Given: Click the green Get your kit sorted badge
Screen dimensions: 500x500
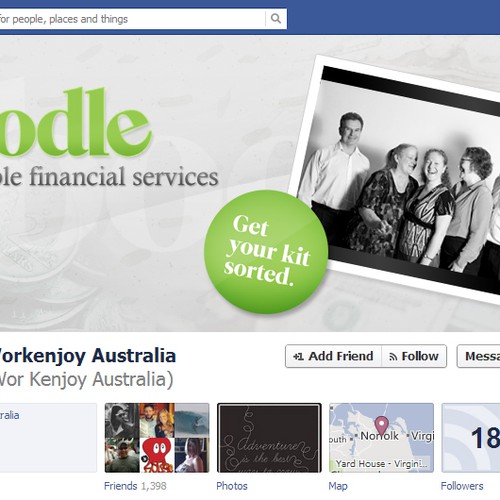Looking at the screenshot, I should point(266,252).
